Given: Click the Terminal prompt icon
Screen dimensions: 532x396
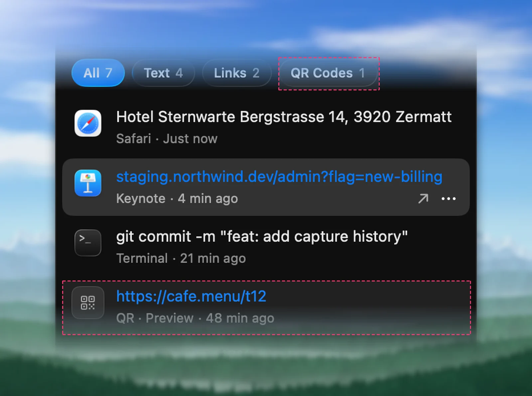Looking at the screenshot, I should coord(88,243).
